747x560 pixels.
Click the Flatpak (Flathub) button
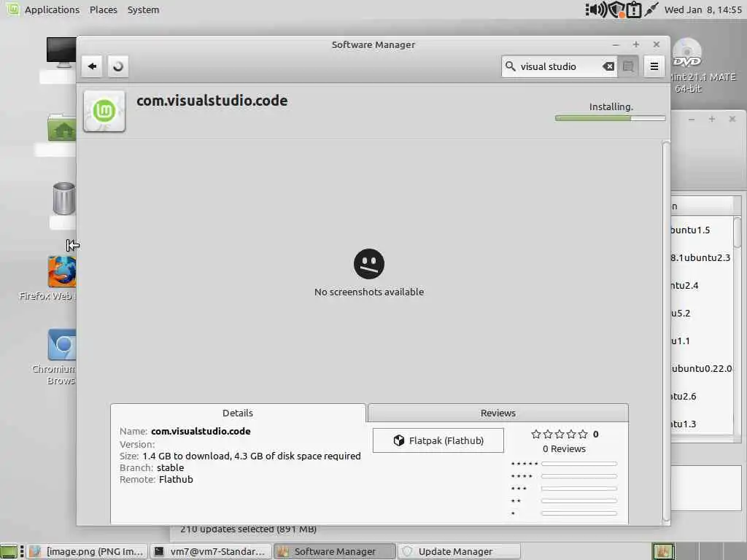438,440
